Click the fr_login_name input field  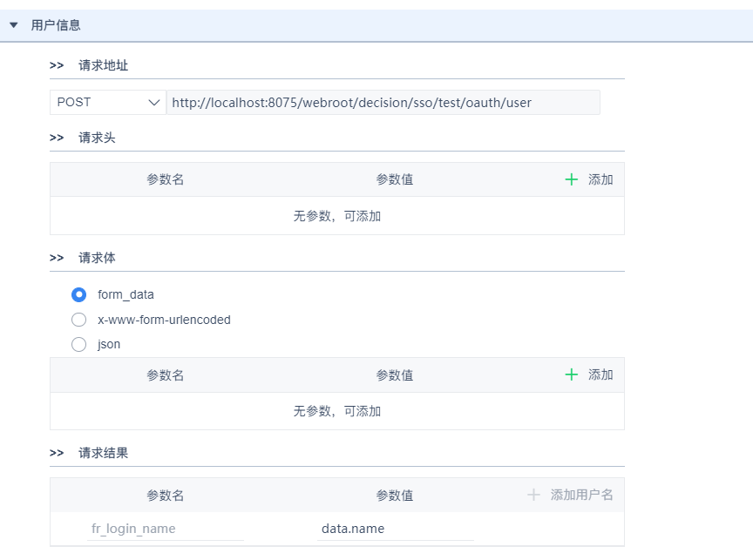(165, 529)
